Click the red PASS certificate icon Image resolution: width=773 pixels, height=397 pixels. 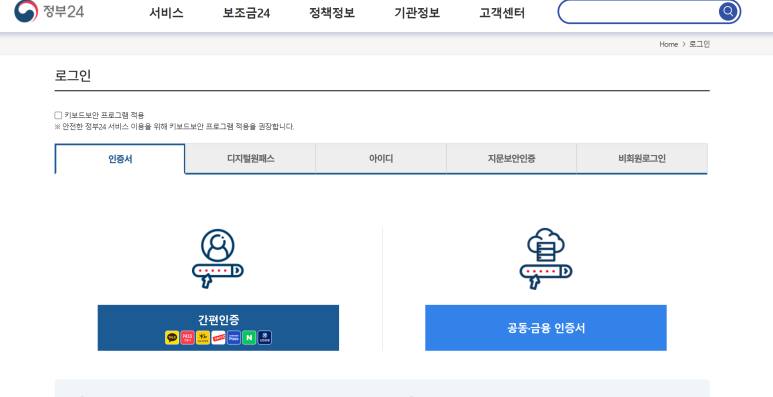(x=187, y=337)
